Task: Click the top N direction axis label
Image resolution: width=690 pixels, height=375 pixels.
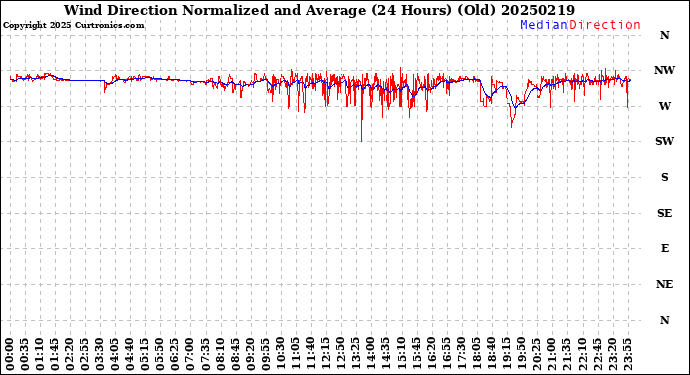Action: (x=664, y=35)
